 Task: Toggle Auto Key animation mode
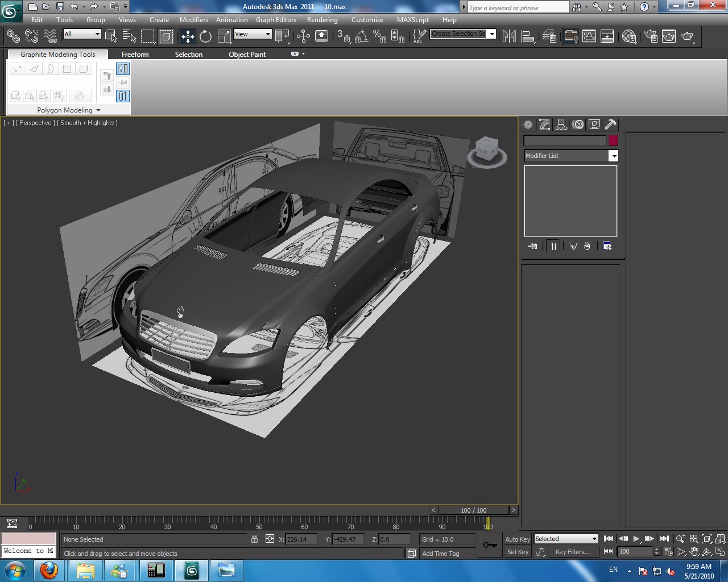click(x=518, y=539)
